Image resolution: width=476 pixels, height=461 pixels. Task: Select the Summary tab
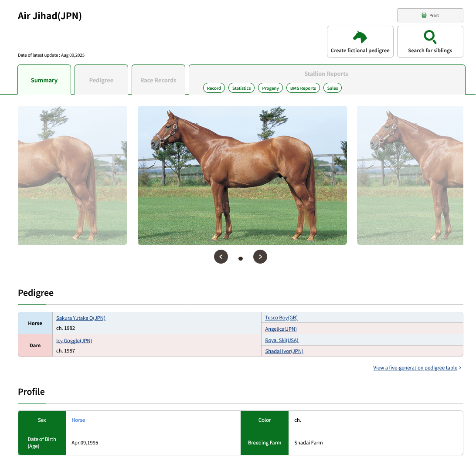pos(44,80)
